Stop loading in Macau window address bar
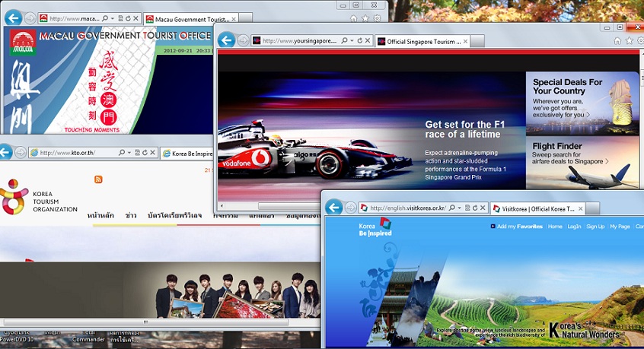 136,18
